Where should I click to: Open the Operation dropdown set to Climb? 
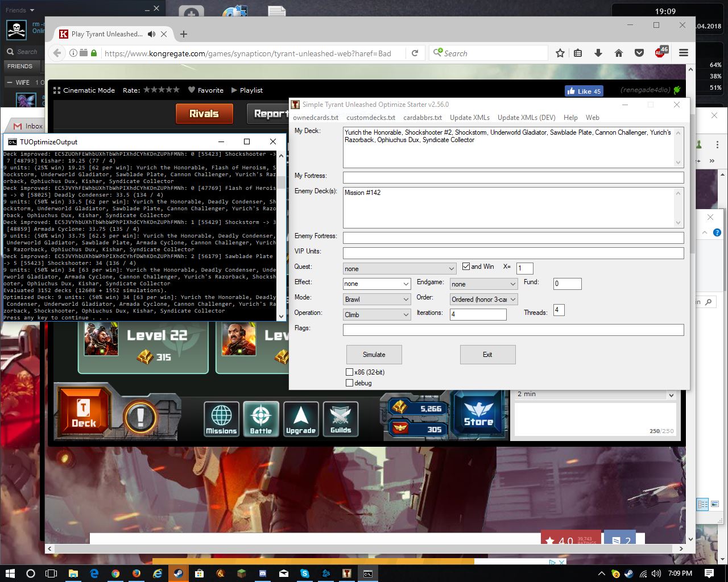(377, 314)
